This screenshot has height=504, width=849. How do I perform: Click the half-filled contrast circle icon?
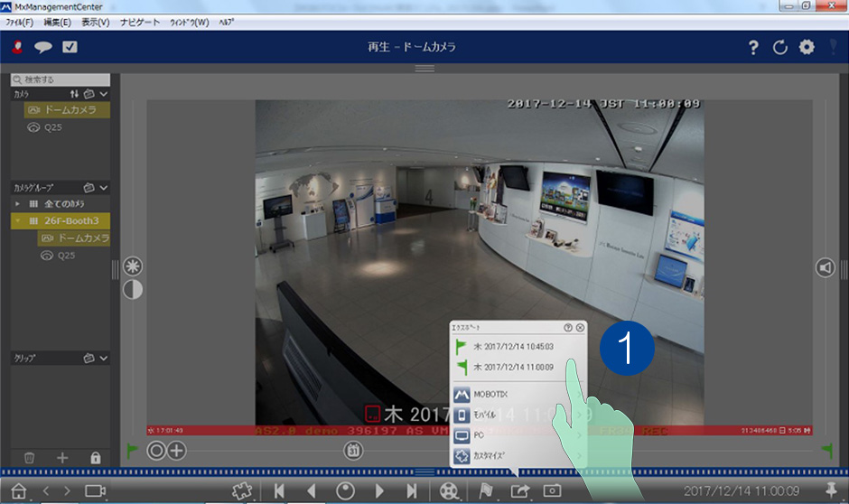click(x=133, y=290)
